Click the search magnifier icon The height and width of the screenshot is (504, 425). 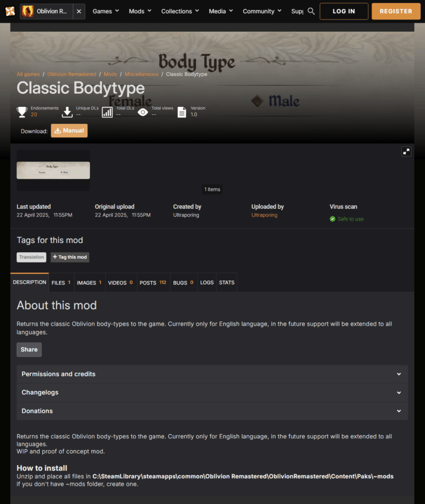(311, 11)
